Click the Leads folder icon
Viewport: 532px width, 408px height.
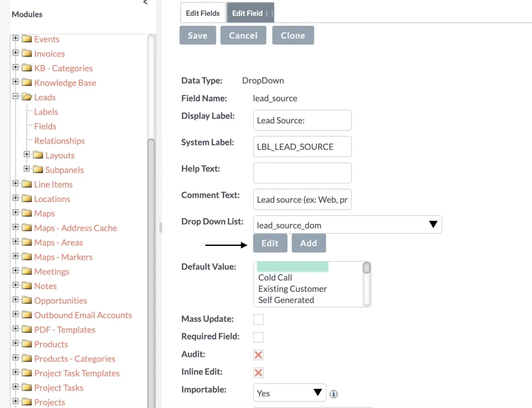(x=26, y=97)
